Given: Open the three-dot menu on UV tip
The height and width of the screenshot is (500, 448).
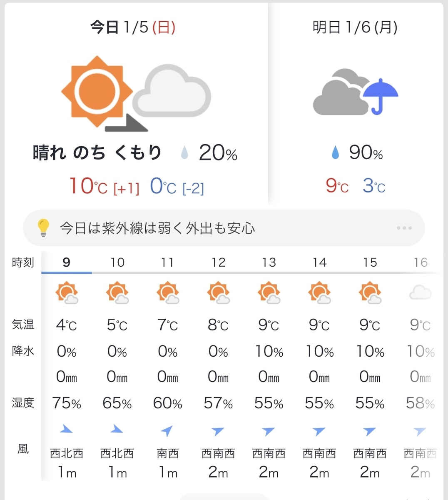Looking at the screenshot, I should pos(404,228).
